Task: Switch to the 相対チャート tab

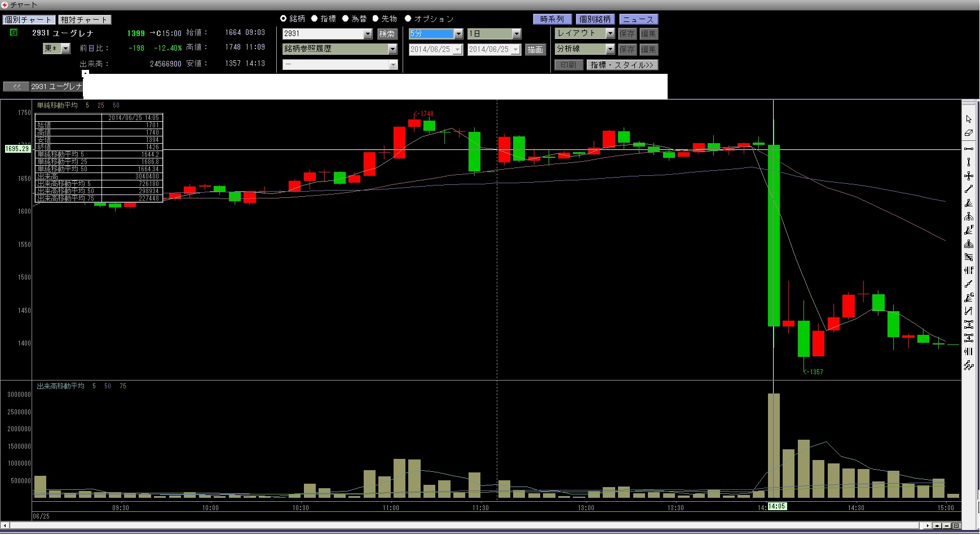Action: pyautogui.click(x=85, y=20)
